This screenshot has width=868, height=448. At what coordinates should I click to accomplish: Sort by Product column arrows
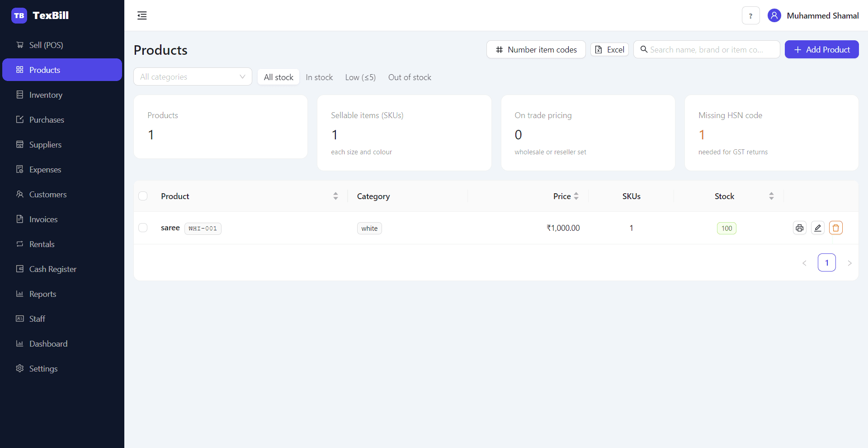[x=335, y=196]
